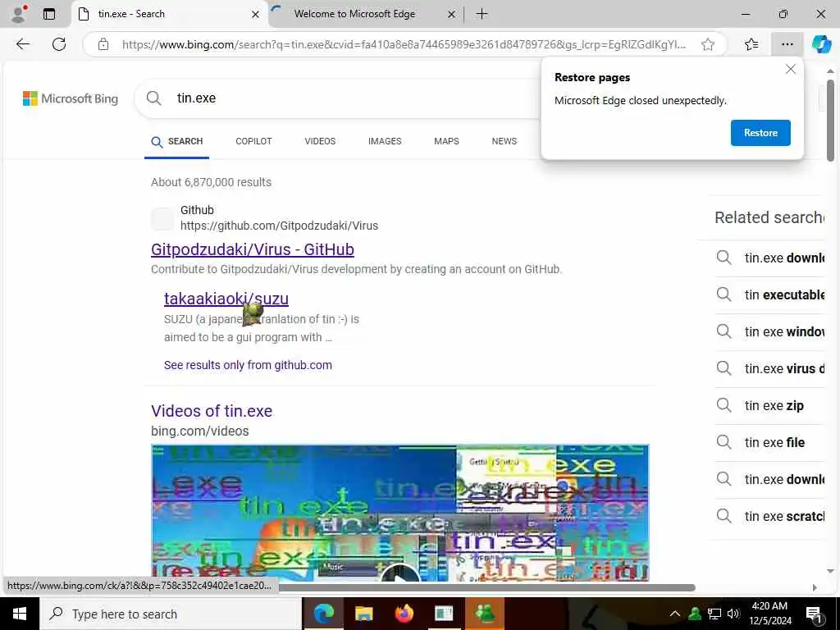840x630 pixels.
Task: Select related search tin executable
Action: [769, 295]
